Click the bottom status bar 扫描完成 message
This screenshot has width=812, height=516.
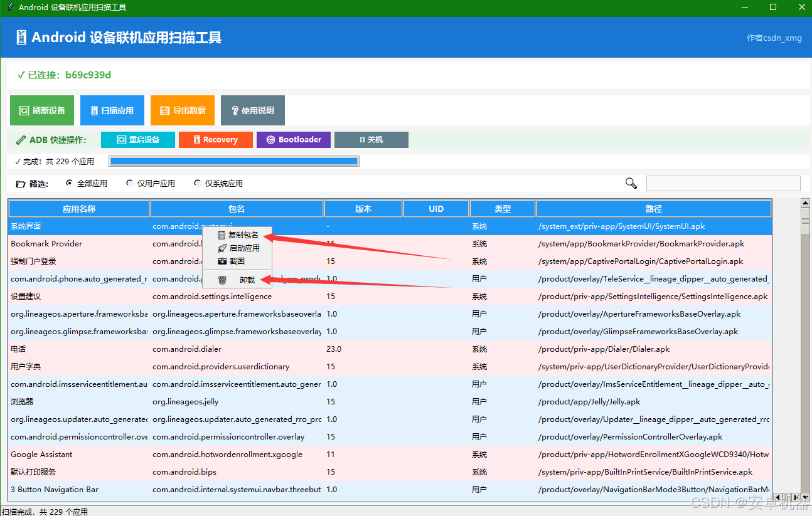coord(45,512)
